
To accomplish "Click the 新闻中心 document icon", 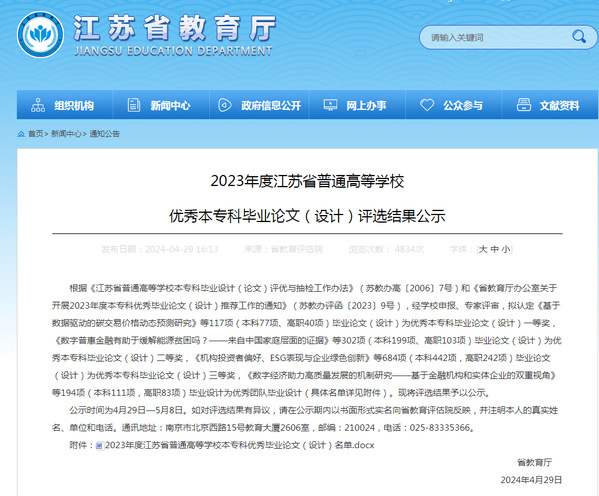I will pos(133,105).
